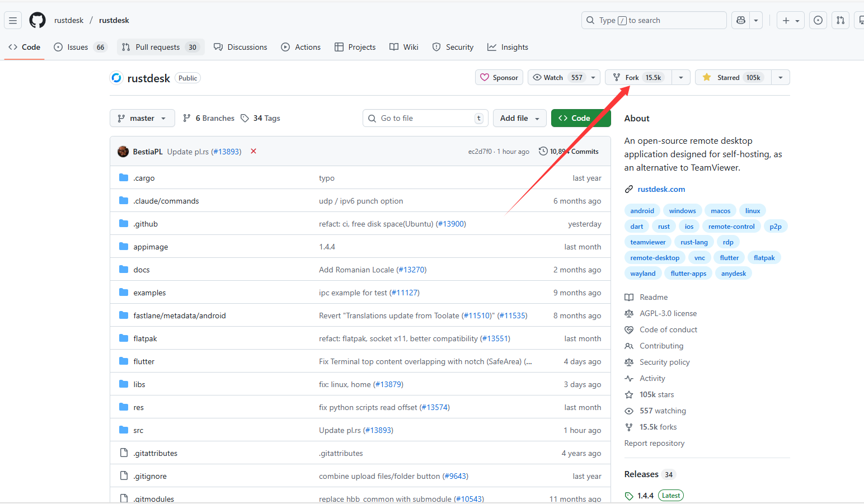864x504 pixels.
Task: Click the tag icon beside 34 Tags
Action: (245, 118)
